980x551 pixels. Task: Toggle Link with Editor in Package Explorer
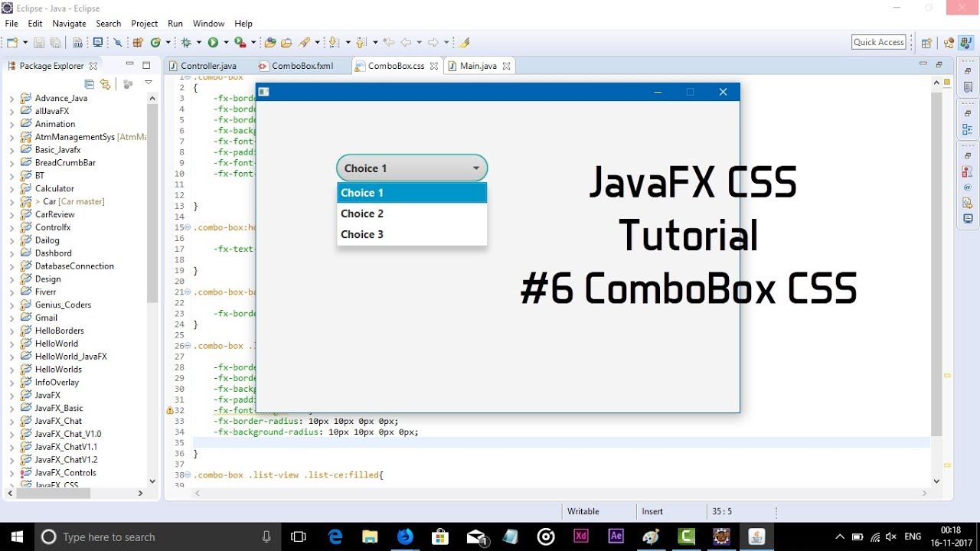click(106, 84)
